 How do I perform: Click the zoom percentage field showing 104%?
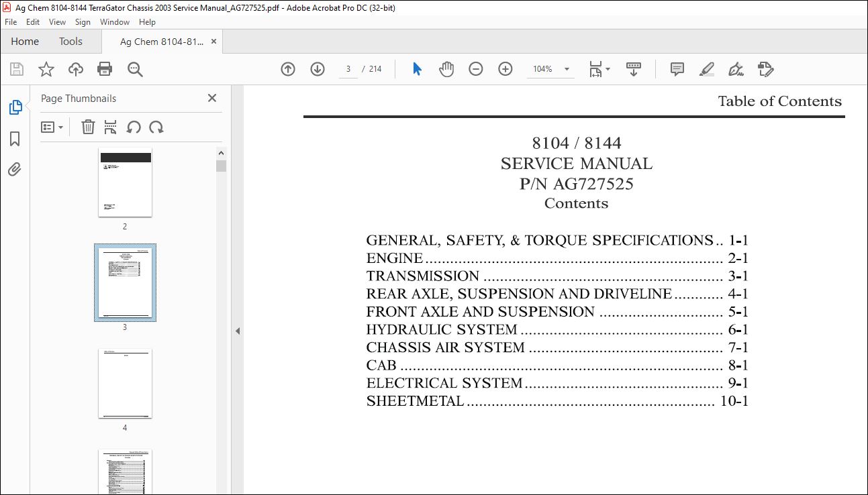tap(542, 69)
